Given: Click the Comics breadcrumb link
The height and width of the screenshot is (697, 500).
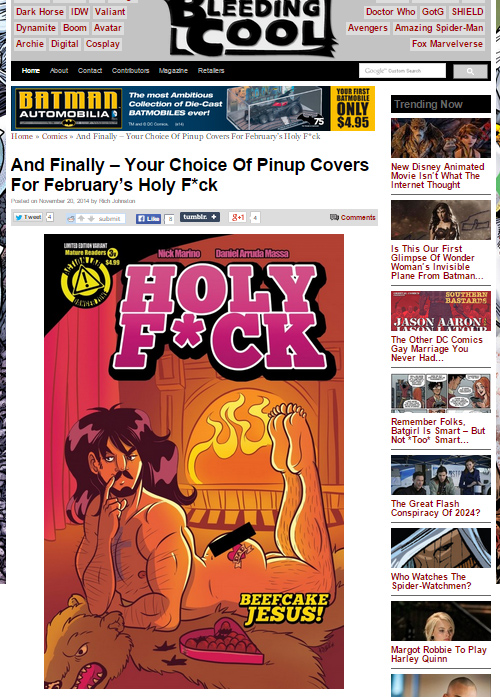Looking at the screenshot, I should [54, 136].
